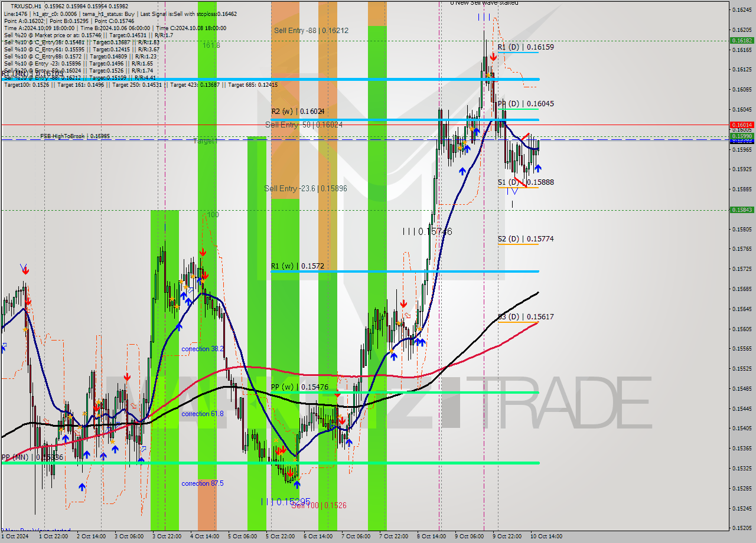Image resolution: width=756 pixels, height=543 pixels.
Task: Click the 'Sell %20 @ Market price' info line
Action: pos(88,35)
